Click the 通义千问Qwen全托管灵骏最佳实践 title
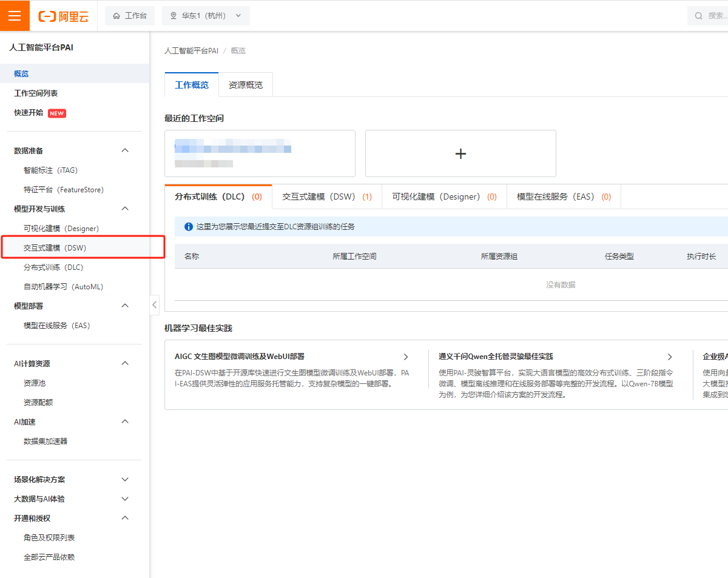Screen dimensions: 728x578 (496, 357)
